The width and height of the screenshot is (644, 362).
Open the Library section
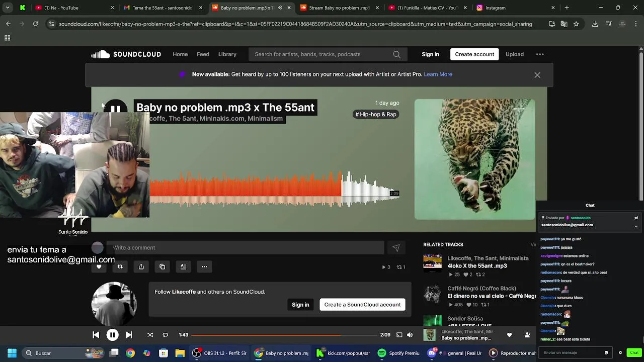[x=227, y=54]
